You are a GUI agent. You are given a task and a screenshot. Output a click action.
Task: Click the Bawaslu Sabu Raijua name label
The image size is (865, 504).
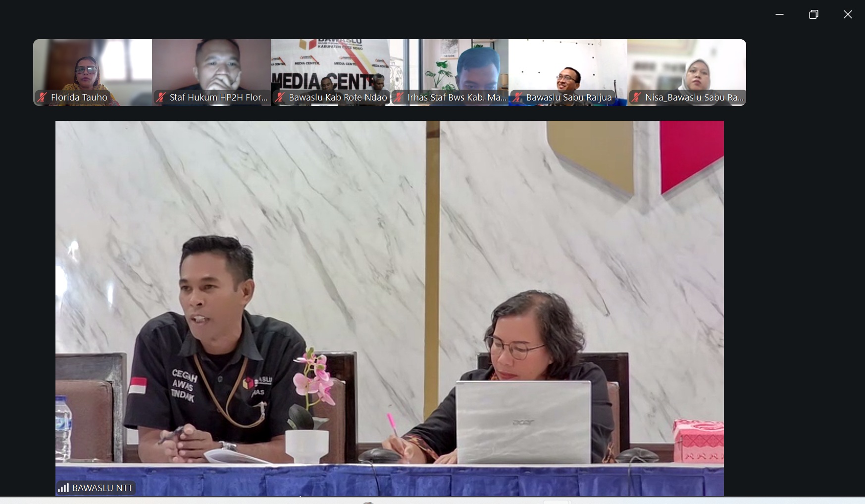point(569,98)
